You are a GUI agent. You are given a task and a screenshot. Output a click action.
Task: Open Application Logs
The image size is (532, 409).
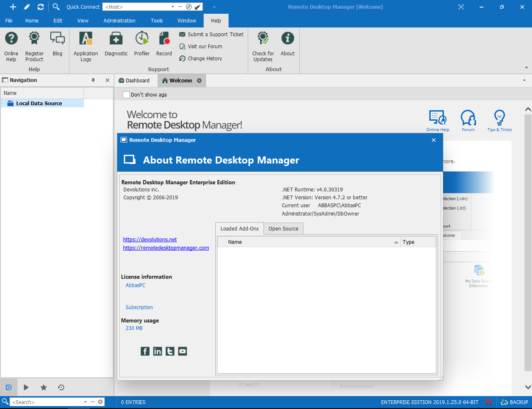[86, 46]
